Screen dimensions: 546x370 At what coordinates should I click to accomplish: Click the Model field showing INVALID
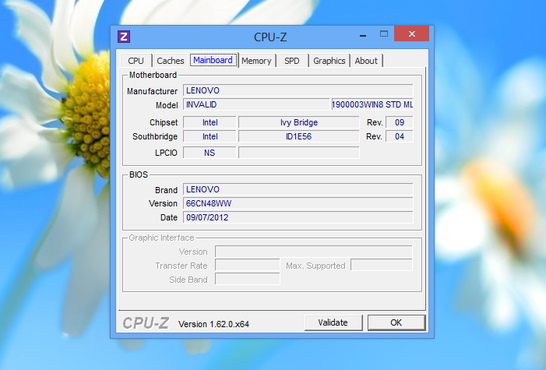click(256, 104)
